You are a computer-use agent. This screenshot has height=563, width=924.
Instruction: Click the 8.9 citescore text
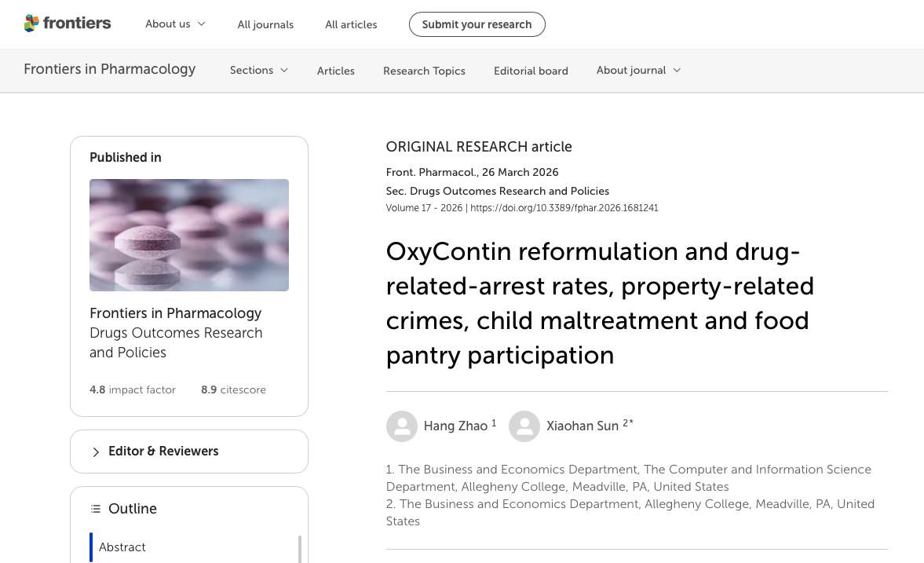point(233,389)
